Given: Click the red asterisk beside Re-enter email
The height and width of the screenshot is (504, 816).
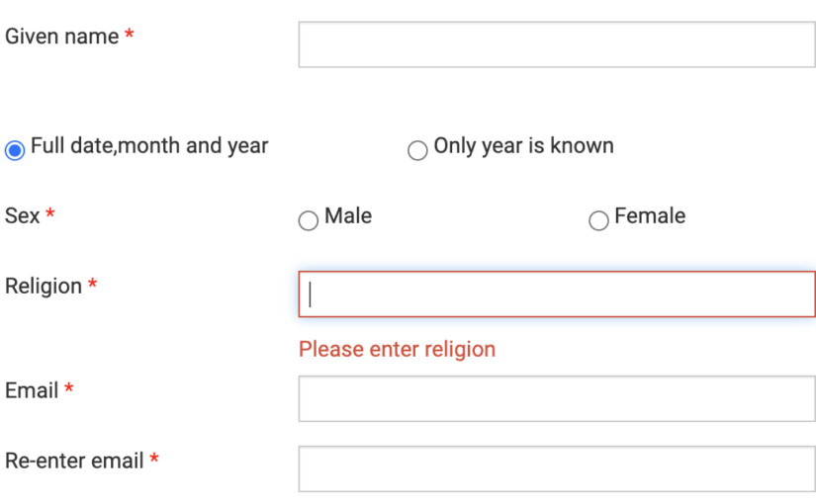Looking at the screenshot, I should point(154,460).
